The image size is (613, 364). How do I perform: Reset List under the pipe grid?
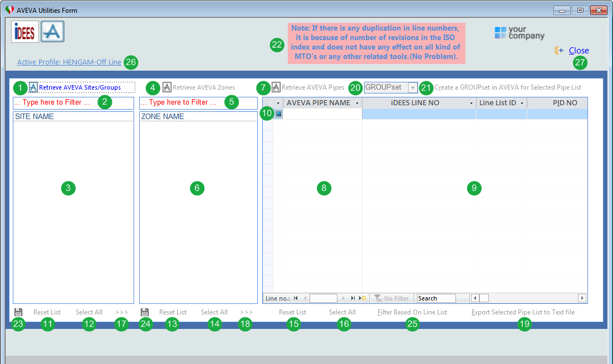point(292,312)
